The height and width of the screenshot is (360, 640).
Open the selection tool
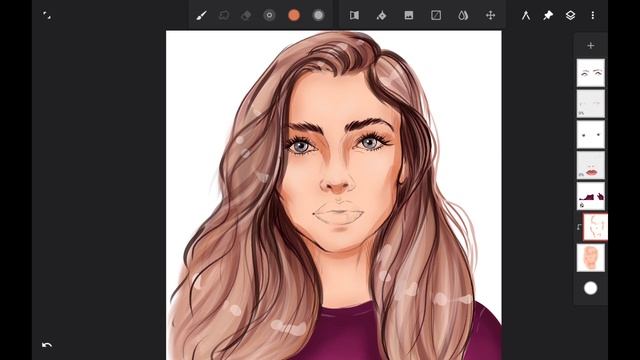(x=436, y=16)
